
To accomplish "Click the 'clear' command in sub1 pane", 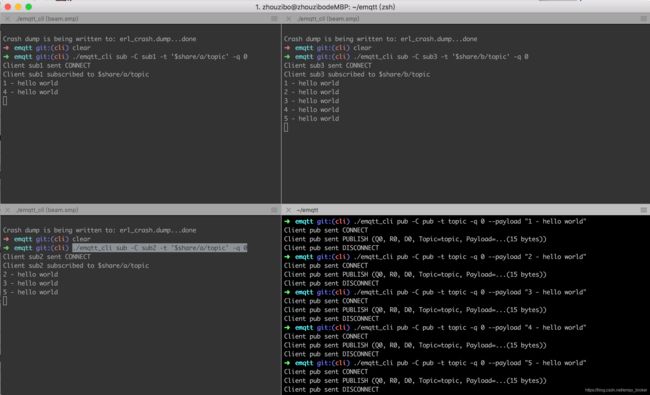I will click(x=81, y=48).
